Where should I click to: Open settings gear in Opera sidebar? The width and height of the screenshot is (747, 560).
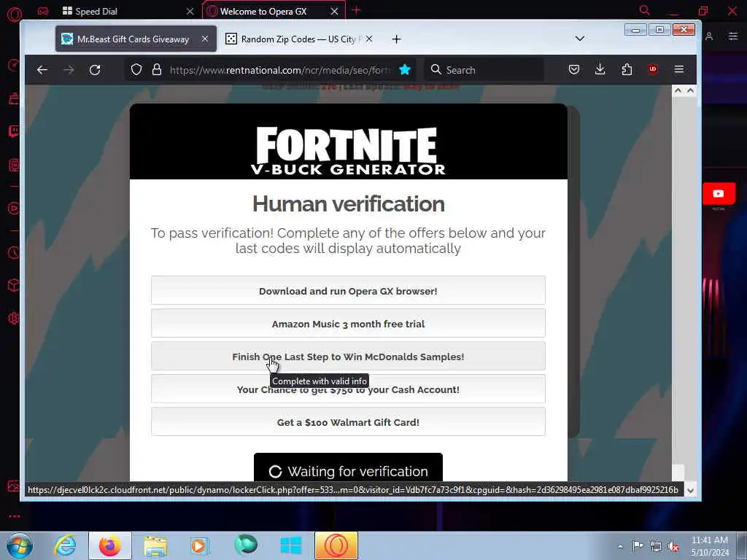[14, 318]
